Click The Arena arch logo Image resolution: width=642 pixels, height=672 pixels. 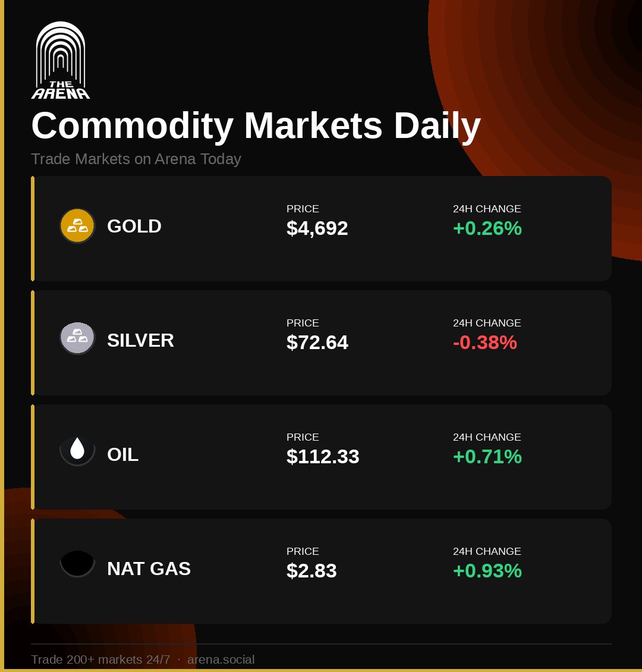(x=60, y=60)
